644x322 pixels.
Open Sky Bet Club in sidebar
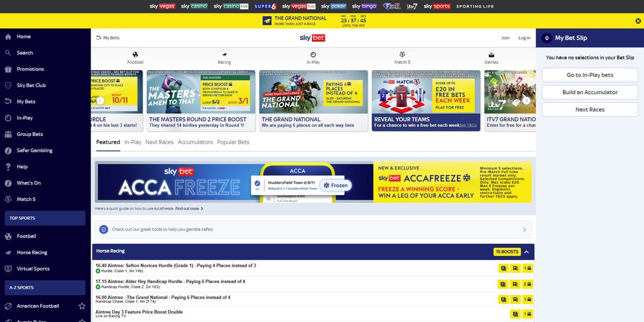pyautogui.click(x=31, y=85)
